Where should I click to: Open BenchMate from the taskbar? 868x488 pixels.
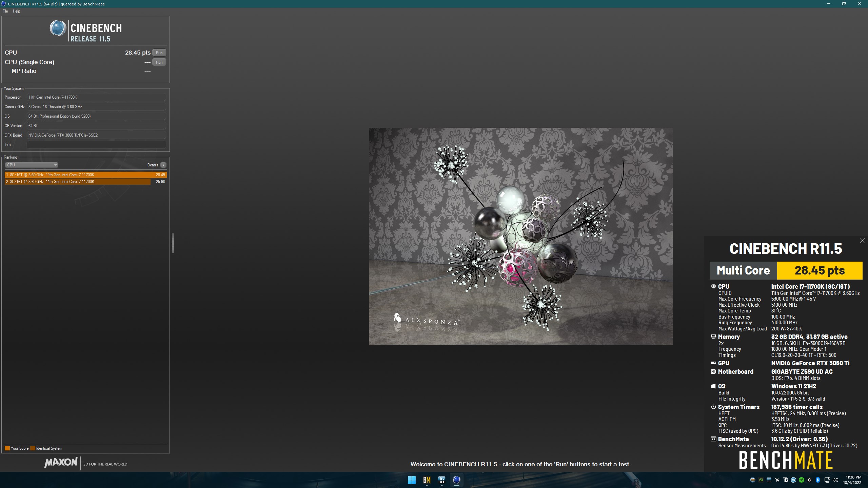[x=427, y=480]
